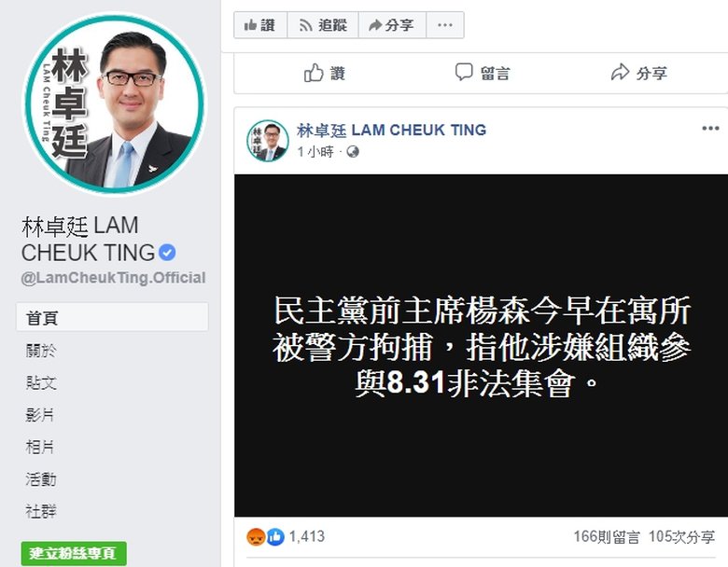This screenshot has height=567, width=728.
Task: Share the page using top 分享 button
Action: point(392,25)
